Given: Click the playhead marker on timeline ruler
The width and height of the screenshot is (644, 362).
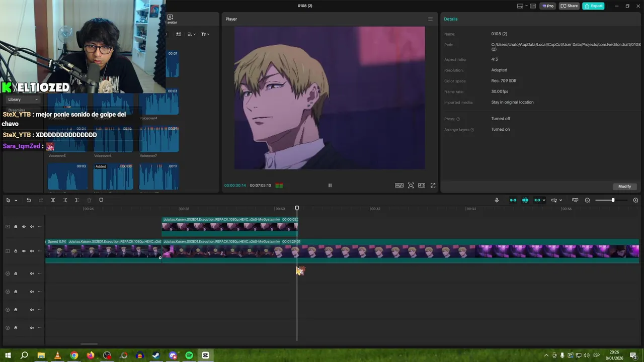Looking at the screenshot, I should click(x=297, y=208).
